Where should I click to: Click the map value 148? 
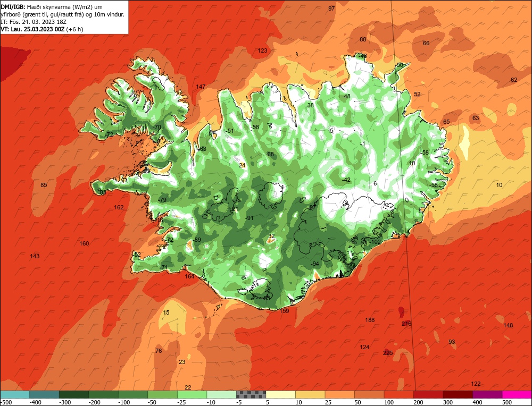(x=508, y=325)
